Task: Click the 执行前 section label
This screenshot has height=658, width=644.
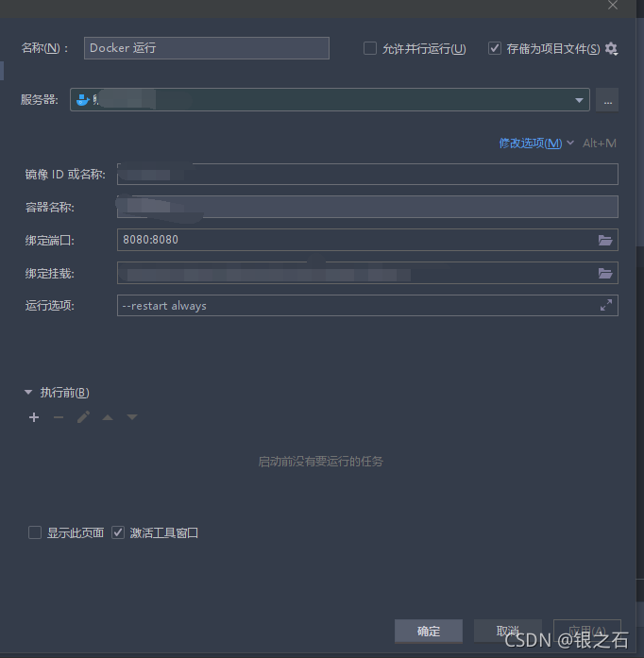Action: (64, 393)
